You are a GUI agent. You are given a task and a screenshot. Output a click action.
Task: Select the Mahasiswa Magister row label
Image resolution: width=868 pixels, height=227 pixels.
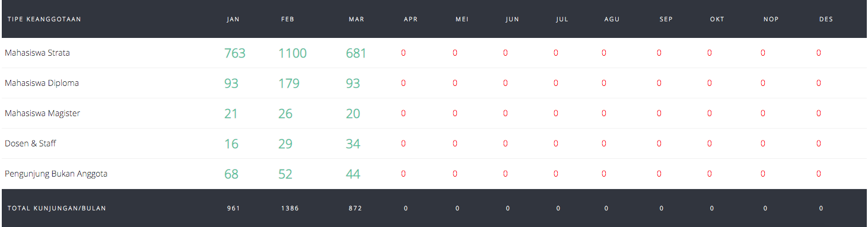click(42, 113)
